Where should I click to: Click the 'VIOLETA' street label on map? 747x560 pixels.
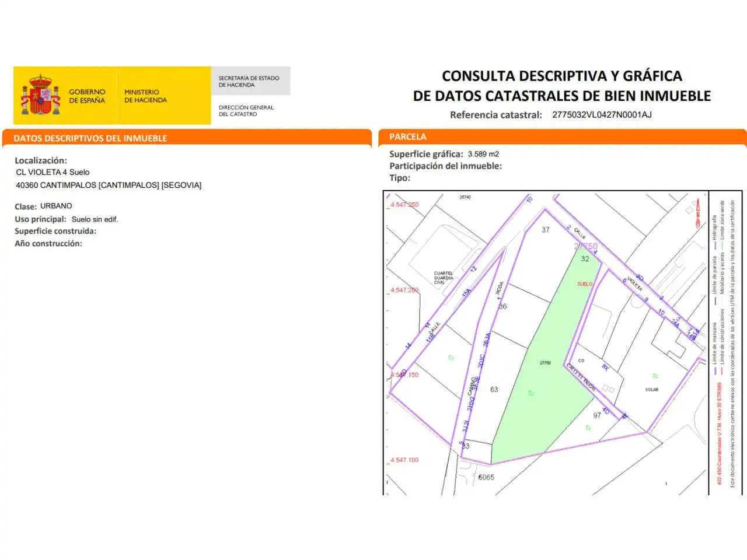pos(634,283)
